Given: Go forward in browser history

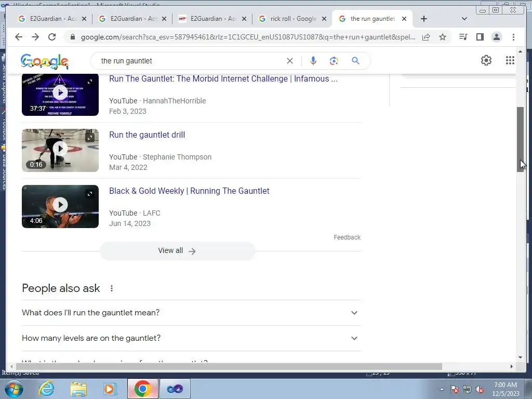Looking at the screenshot, I should (35, 37).
